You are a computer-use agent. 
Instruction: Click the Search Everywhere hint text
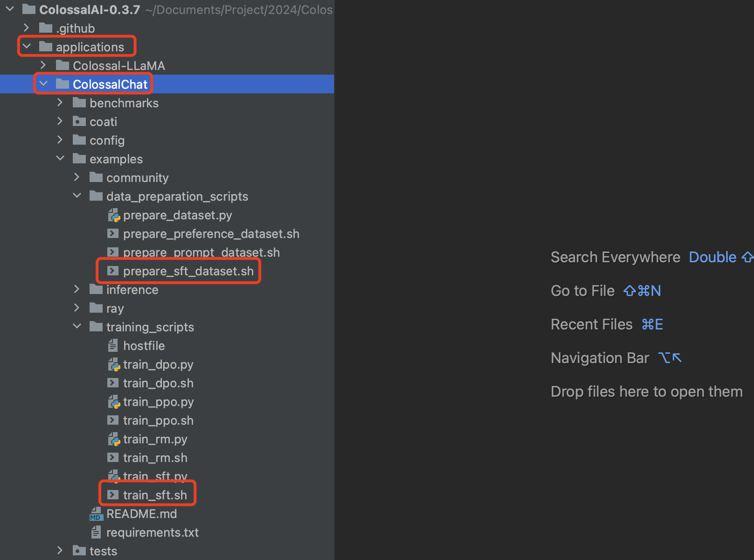pyautogui.click(x=615, y=257)
